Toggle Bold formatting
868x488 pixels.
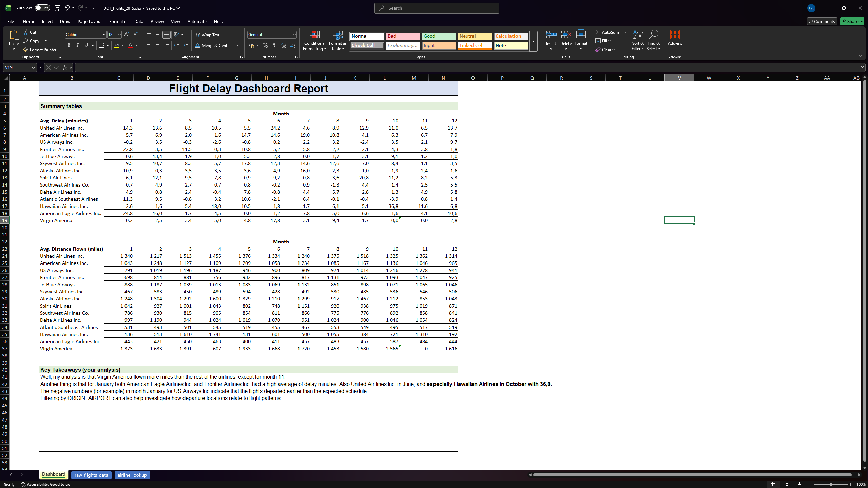pos(69,45)
